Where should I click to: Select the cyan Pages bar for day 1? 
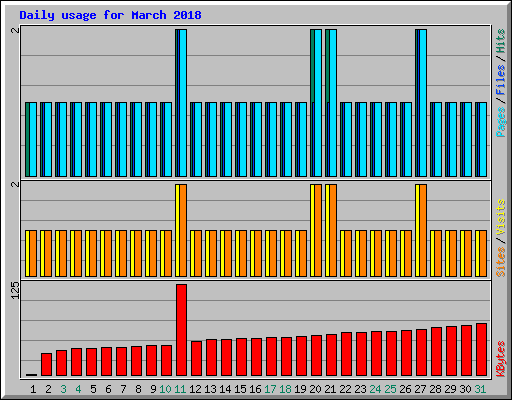point(33,139)
